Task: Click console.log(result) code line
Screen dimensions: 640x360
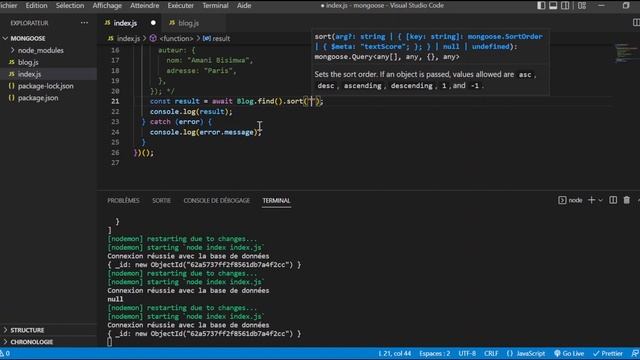Action: (x=191, y=111)
